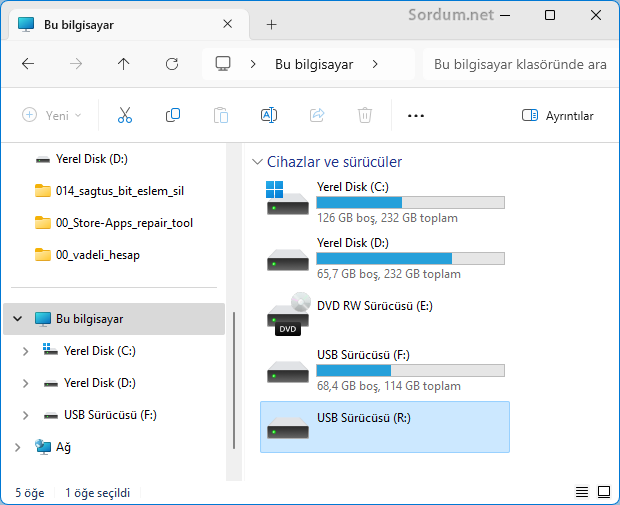Expand the Ağ network tree node
The width and height of the screenshot is (620, 505).
point(17,447)
